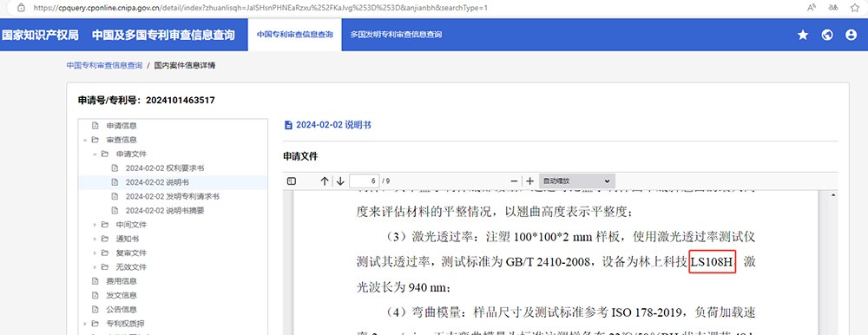This screenshot has width=868, height=335.
Task: Go to previous page with up arrow
Action: click(325, 181)
